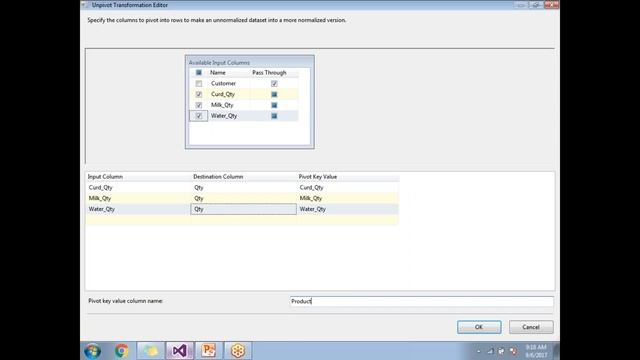Click the Pivot Key Value cell Curd_Qty

348,187
